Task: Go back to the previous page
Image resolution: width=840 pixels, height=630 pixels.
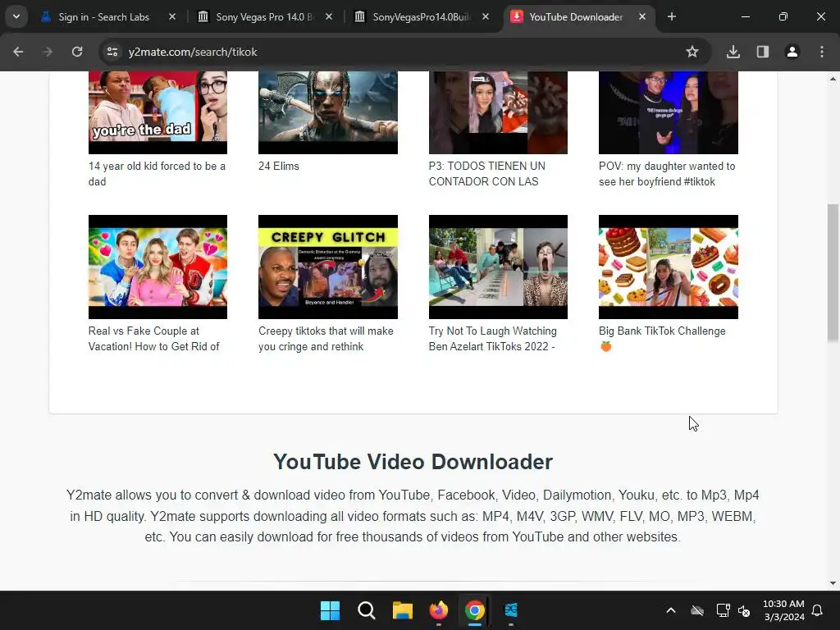Action: click(x=18, y=52)
